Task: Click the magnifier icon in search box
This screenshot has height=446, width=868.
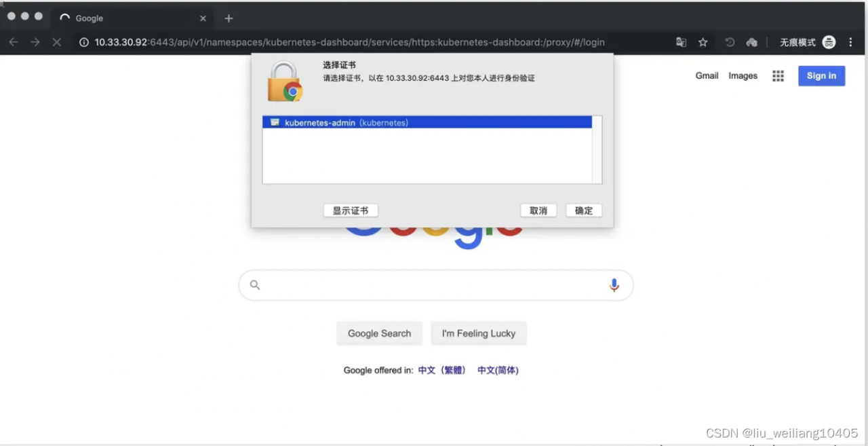Action: [x=255, y=285]
